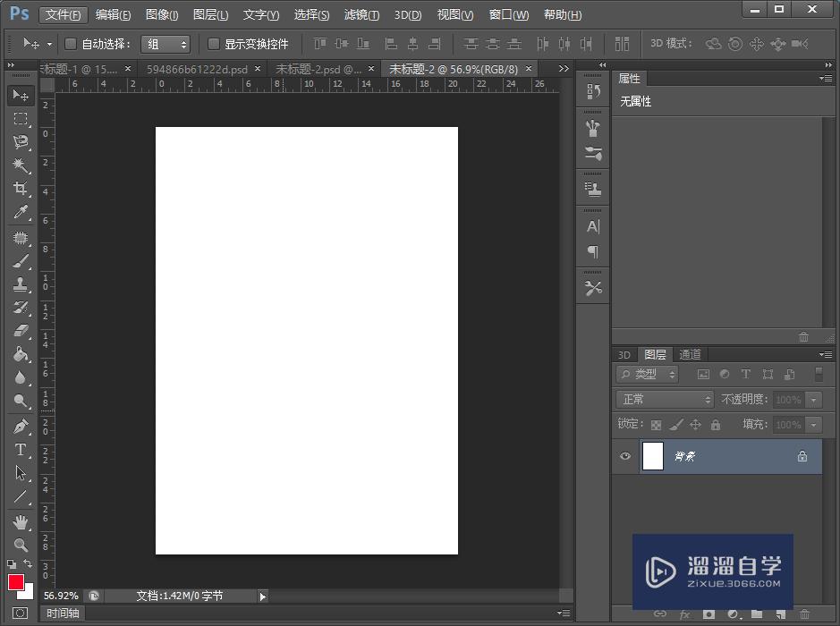
Task: Enable the 自动选择 checkbox
Action: 71,43
